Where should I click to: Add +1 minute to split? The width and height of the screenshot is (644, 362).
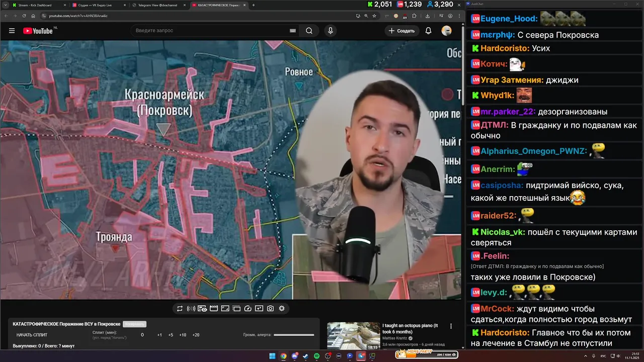tap(159, 335)
